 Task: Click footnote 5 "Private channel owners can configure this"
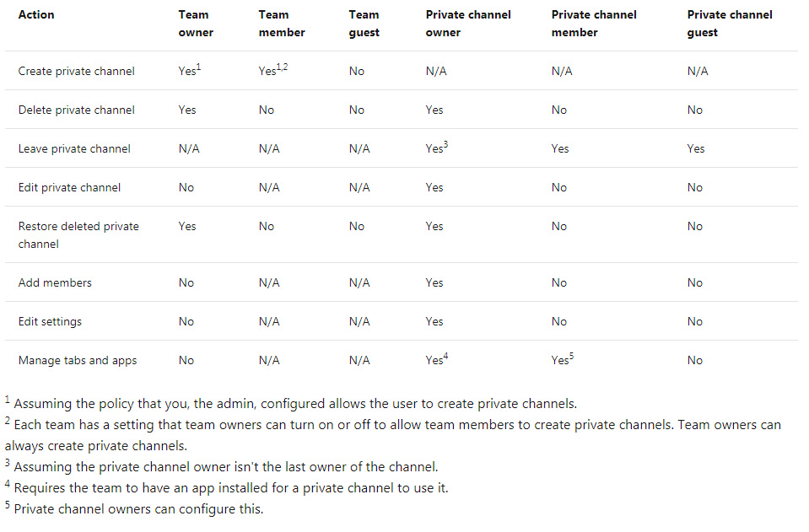(138, 509)
